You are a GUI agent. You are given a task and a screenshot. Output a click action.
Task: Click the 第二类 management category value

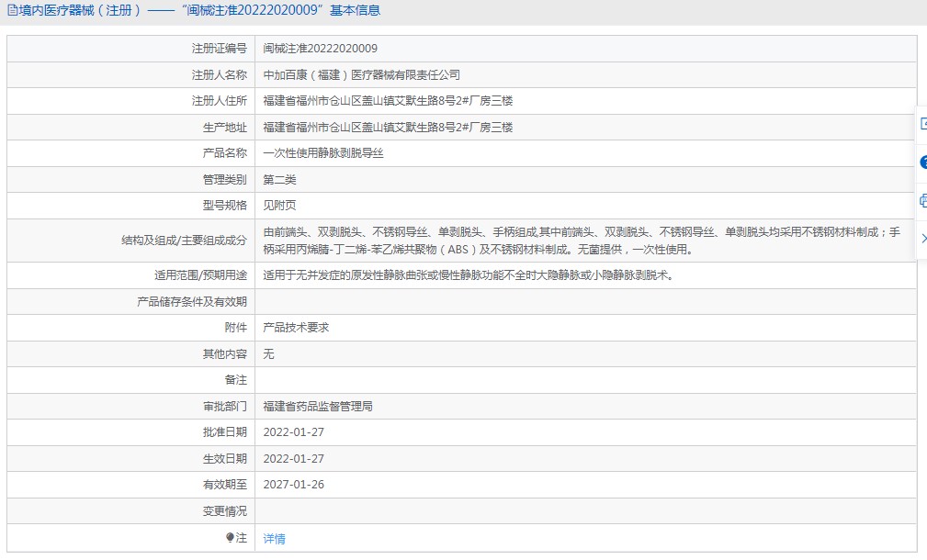279,180
